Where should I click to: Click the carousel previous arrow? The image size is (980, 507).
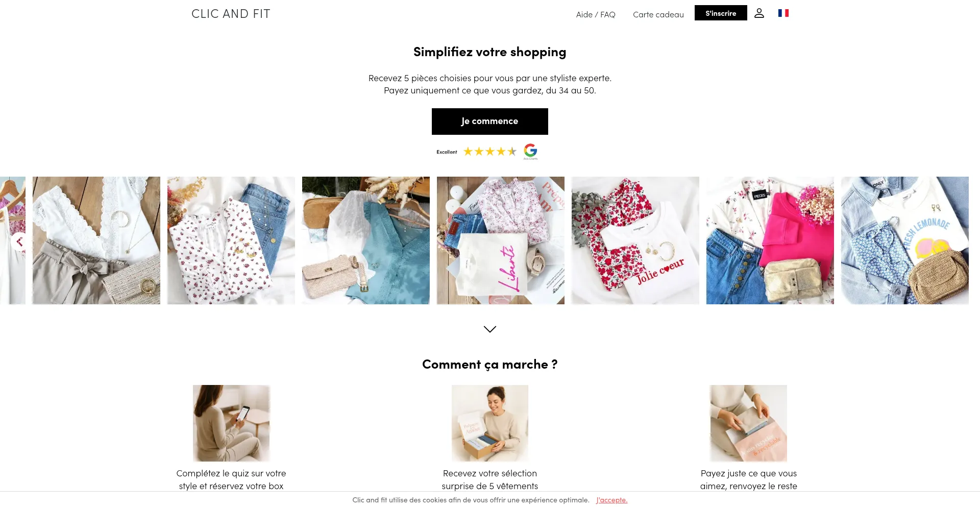[19, 242]
